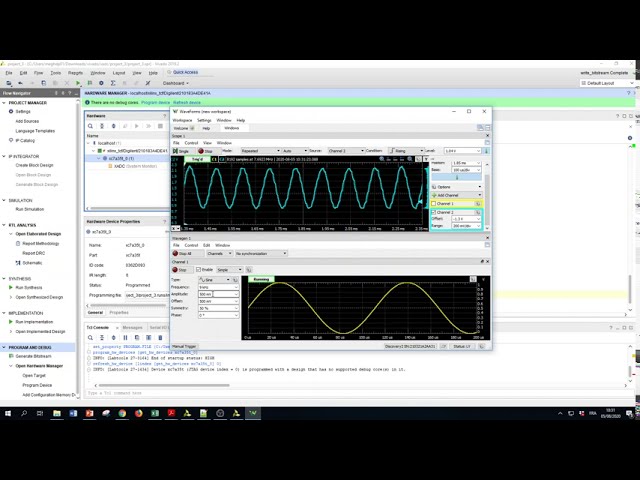
Task: Click the gear settings icon in Vivado toolbar
Action: click(x=101, y=83)
